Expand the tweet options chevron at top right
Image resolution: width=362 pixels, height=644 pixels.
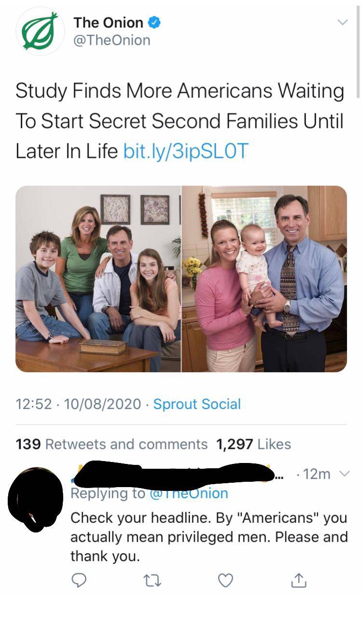(x=342, y=22)
